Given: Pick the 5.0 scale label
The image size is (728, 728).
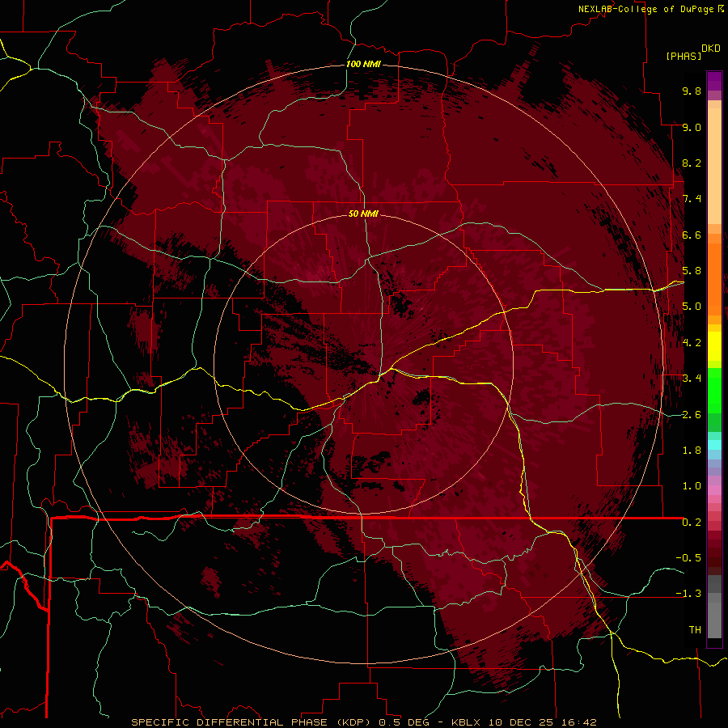Looking at the screenshot, I should (692, 307).
